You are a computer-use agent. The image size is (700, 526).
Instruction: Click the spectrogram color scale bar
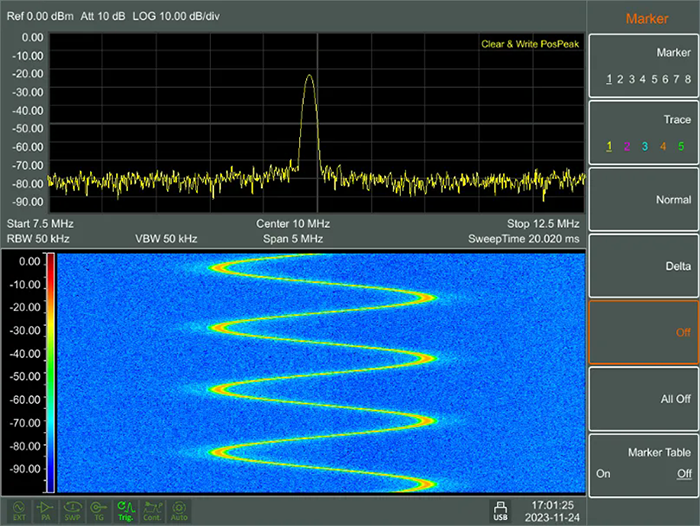point(50,373)
